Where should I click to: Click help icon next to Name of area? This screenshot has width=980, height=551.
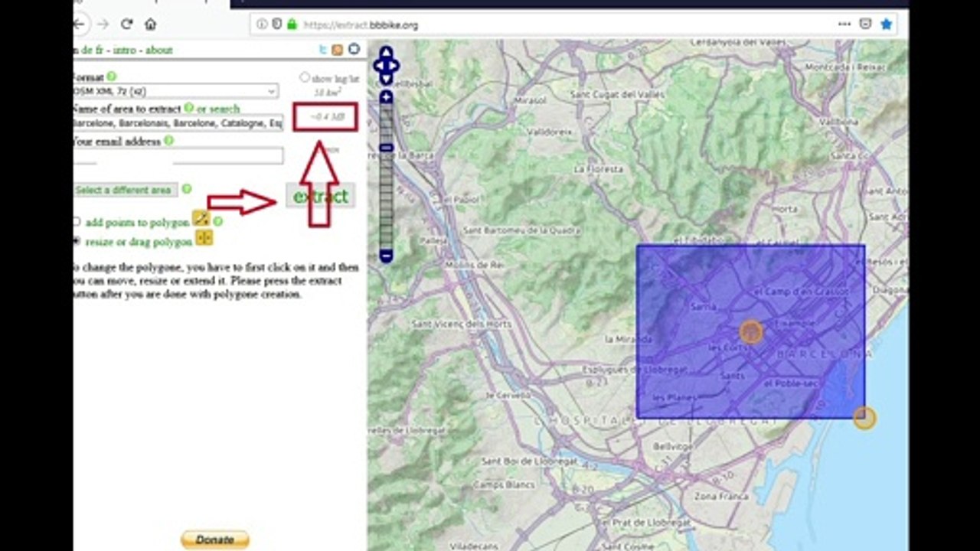coord(188,108)
